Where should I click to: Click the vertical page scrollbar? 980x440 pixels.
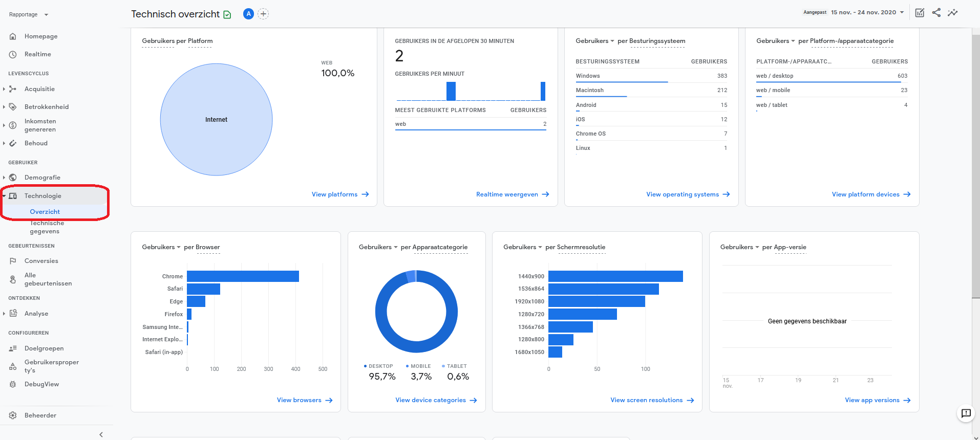975,164
